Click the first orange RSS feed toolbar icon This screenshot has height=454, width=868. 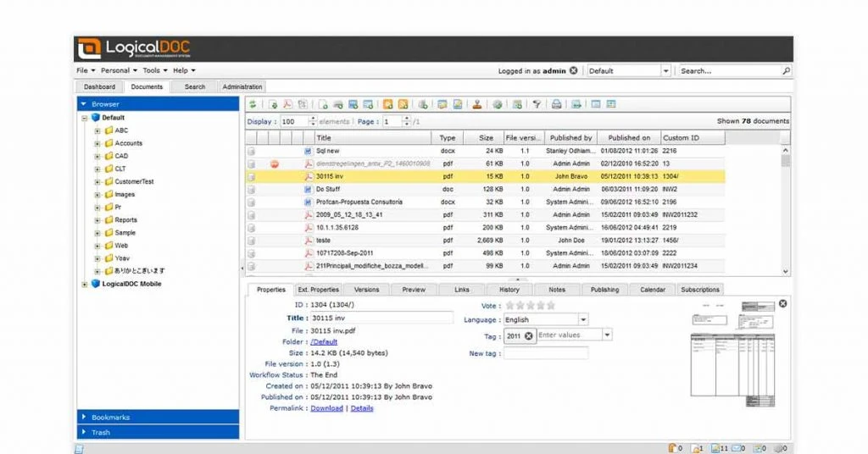tap(388, 104)
